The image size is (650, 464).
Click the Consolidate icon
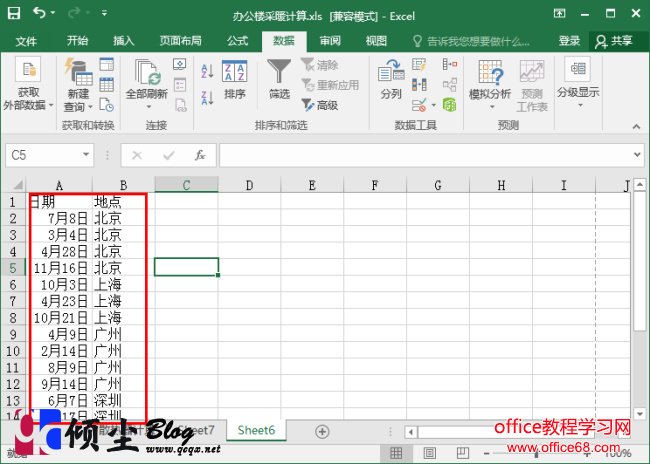(450, 65)
